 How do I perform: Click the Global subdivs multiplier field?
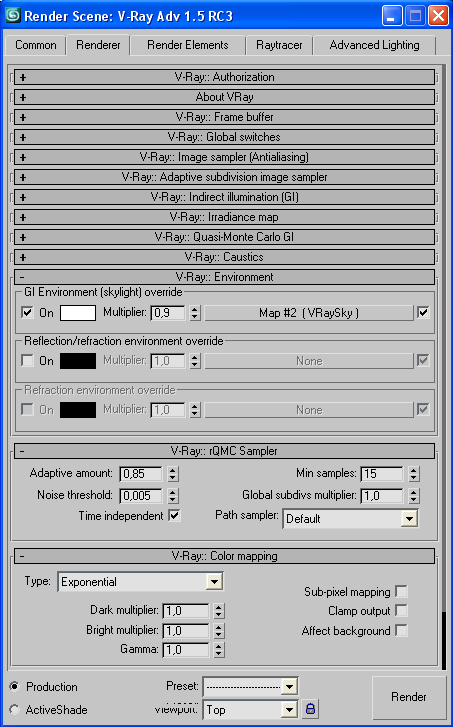pyautogui.click(x=382, y=496)
